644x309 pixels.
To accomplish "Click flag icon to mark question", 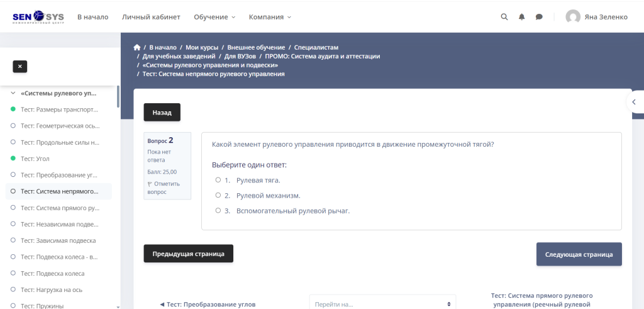I will (x=149, y=184).
